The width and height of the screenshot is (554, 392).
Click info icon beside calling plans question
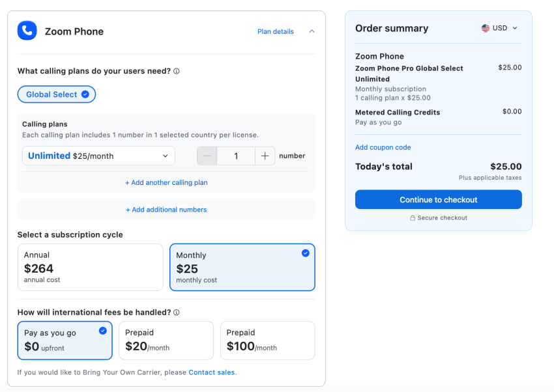point(177,71)
